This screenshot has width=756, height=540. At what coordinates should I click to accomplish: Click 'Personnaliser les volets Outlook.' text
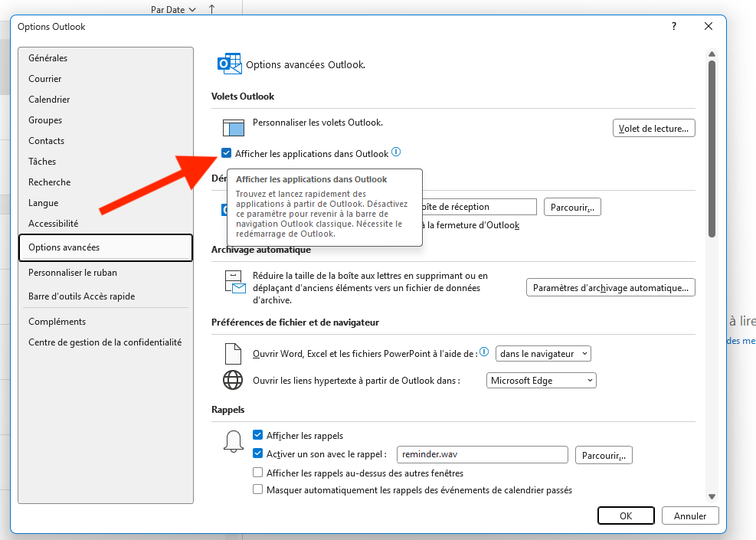coord(318,123)
